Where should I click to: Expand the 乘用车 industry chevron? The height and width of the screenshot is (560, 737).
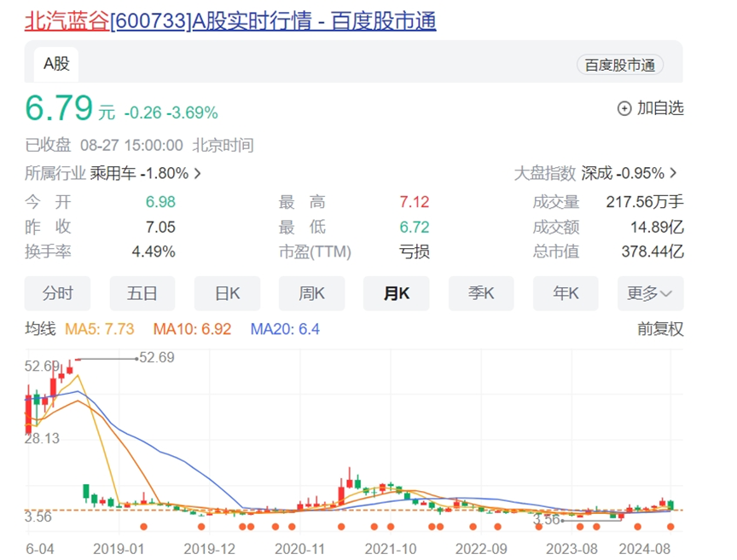pyautogui.click(x=198, y=173)
